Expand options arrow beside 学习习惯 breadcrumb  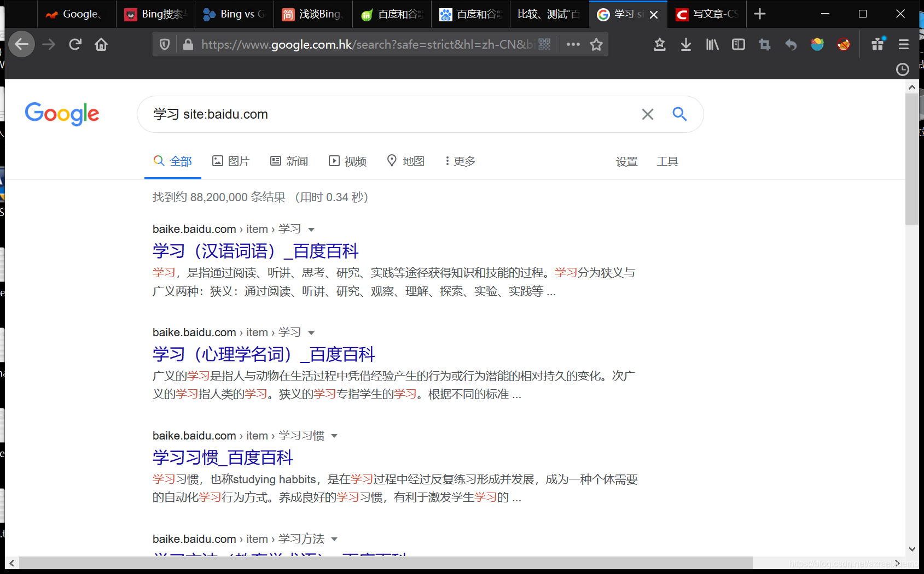(x=334, y=436)
